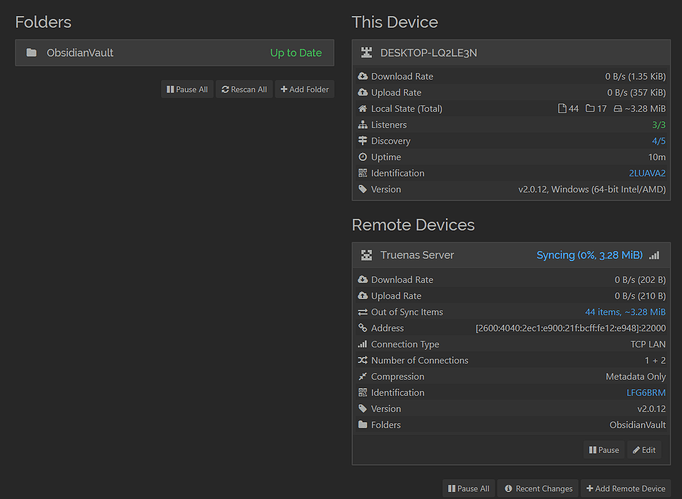Viewport: 682px width, 499px height.
Task: Collapse the DESKTOP-LQ2LE3N device panel
Action: 510,53
